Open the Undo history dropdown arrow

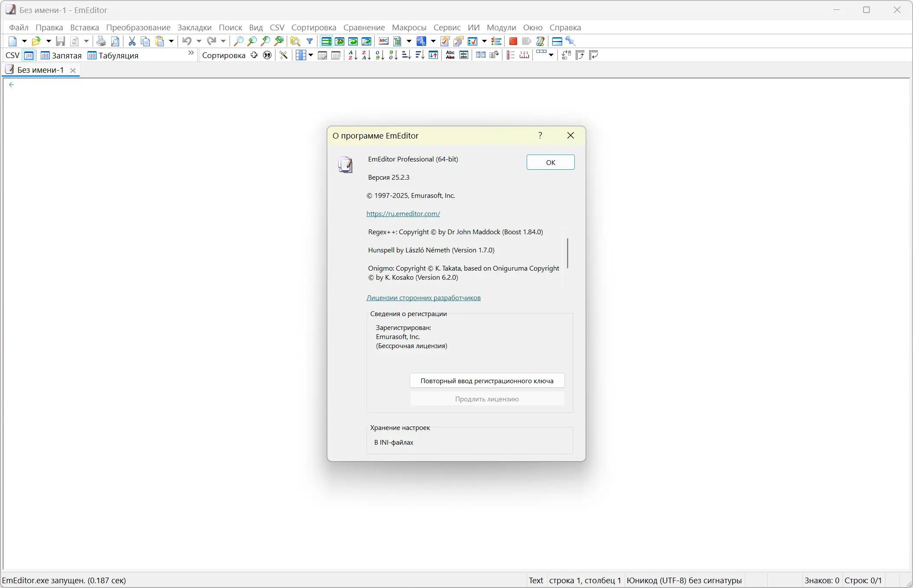coord(198,41)
